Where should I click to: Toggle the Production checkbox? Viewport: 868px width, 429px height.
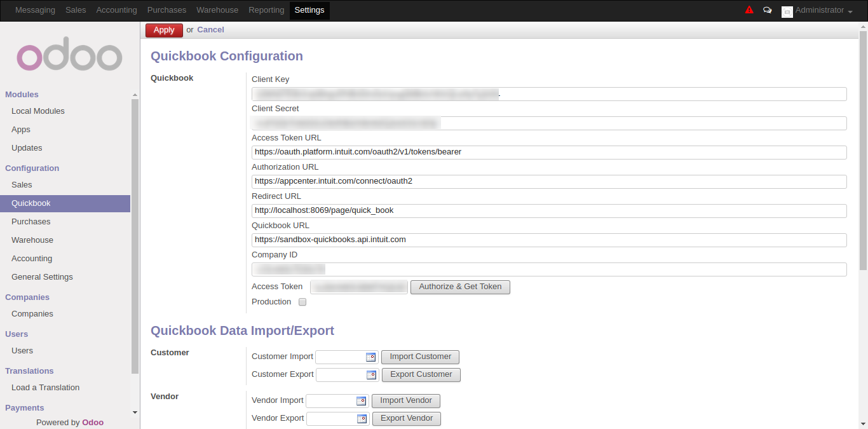click(302, 302)
